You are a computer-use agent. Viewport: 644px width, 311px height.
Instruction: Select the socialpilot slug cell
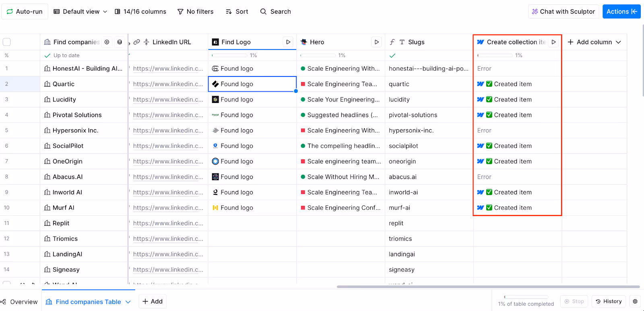[x=429, y=146]
